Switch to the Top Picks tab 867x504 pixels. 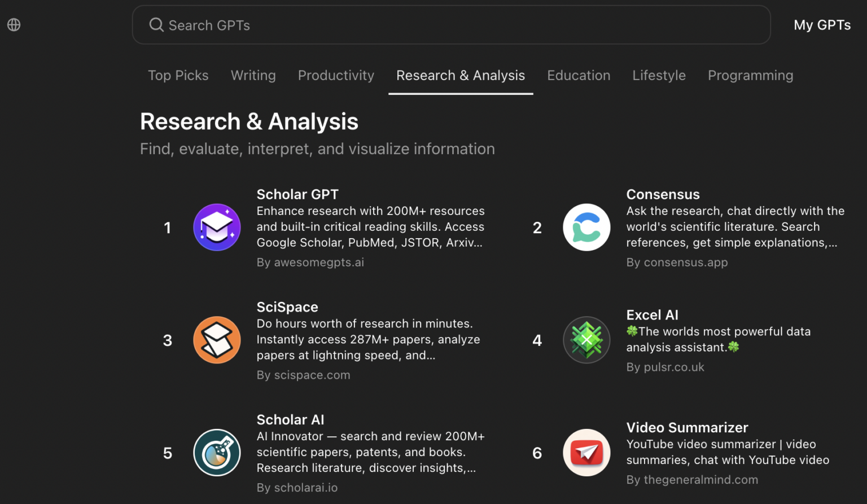pos(178,76)
